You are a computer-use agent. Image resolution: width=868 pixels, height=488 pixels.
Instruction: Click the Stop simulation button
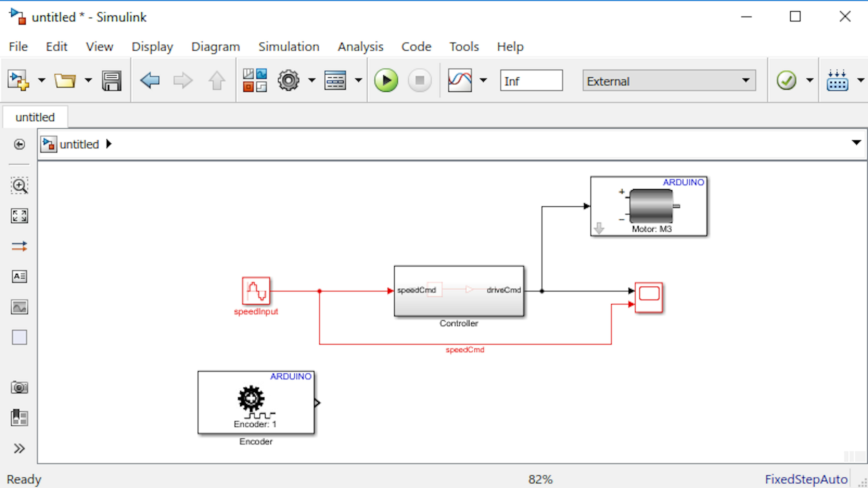tap(420, 81)
